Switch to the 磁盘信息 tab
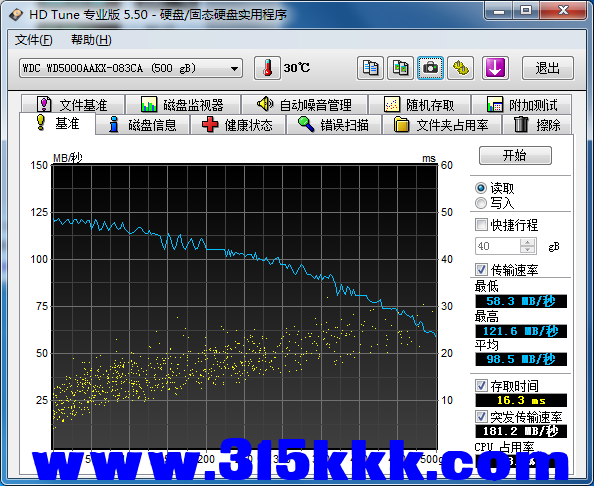594x486 pixels. point(142,125)
